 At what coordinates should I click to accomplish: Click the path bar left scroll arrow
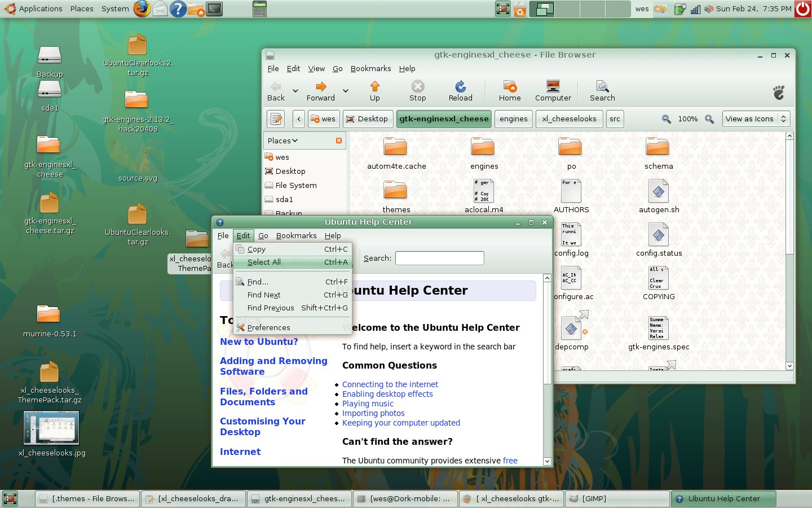299,119
